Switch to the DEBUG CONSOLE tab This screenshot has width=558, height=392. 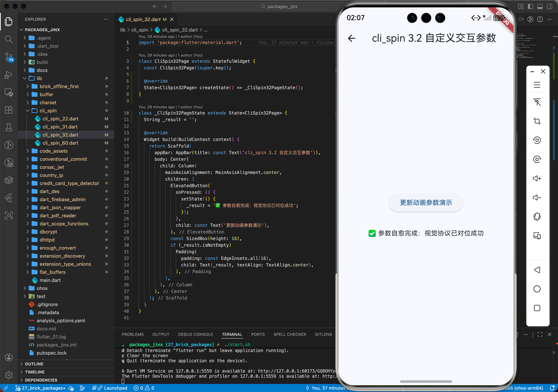195,335
